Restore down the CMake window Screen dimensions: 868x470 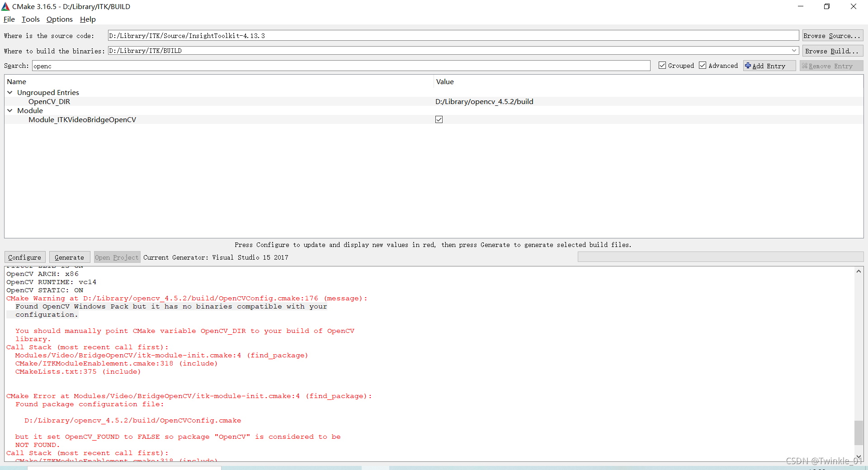pyautogui.click(x=827, y=6)
